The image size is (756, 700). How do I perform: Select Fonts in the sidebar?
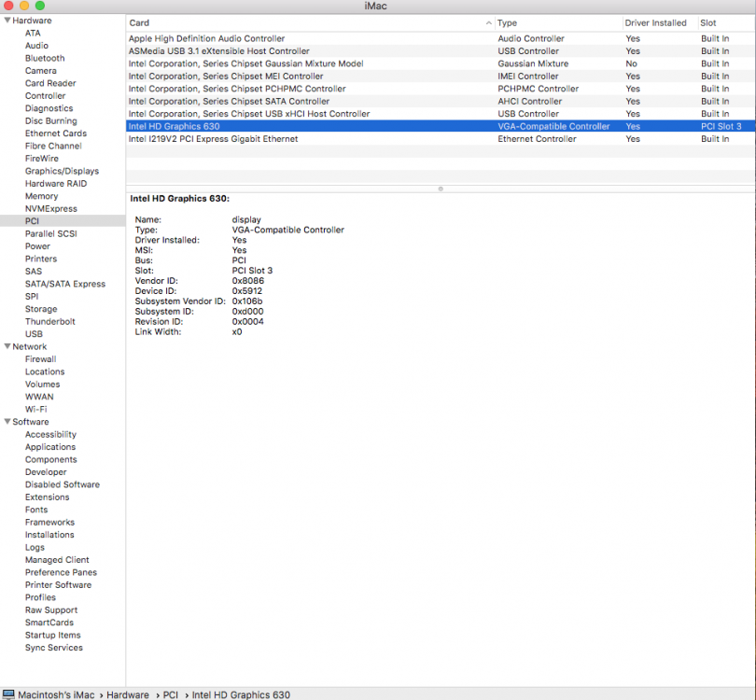pyautogui.click(x=36, y=509)
